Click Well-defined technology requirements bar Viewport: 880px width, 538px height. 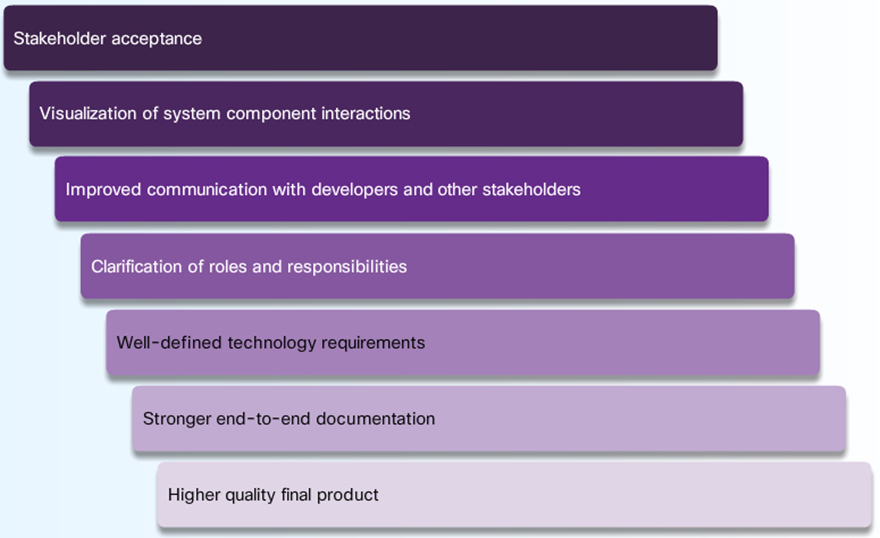click(463, 343)
